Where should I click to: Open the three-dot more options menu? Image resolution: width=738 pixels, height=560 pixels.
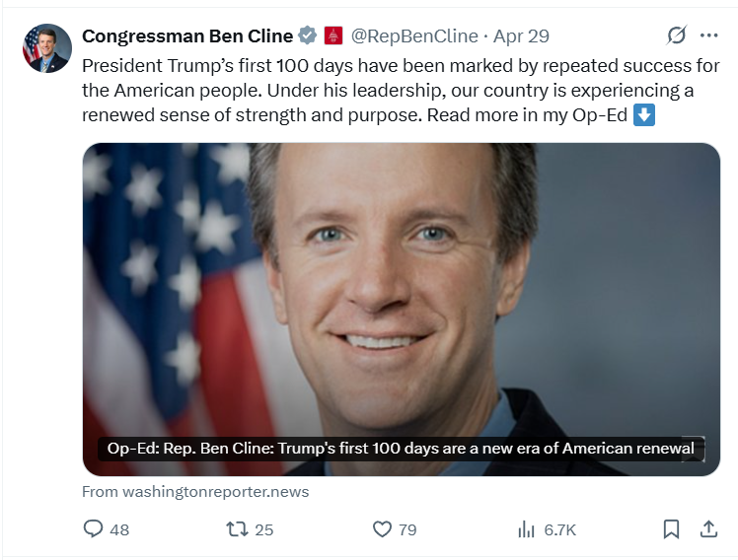tap(708, 35)
